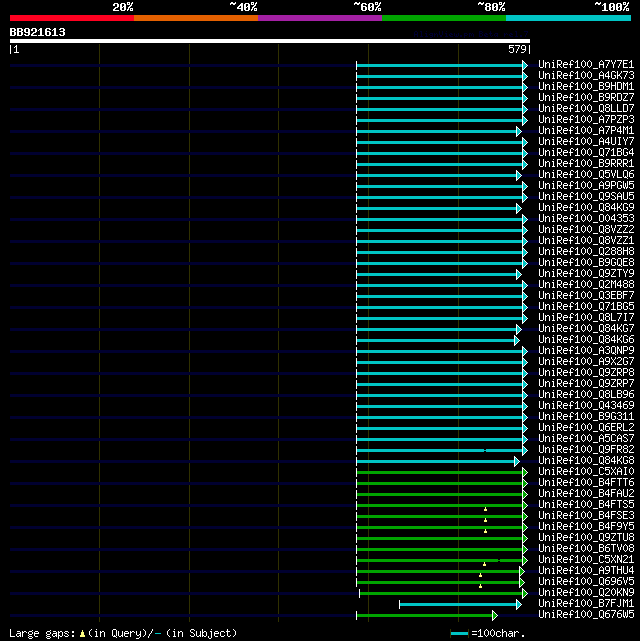Image resolution: width=640 pixels, height=641 pixels.
Task: Click the green alignment bar of UniRef100_C5XAI0
Action: pos(442,473)
